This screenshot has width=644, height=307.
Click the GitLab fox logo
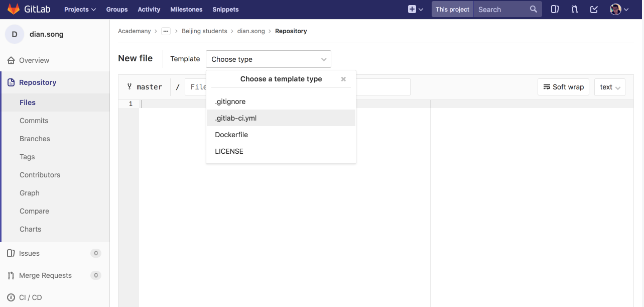[x=14, y=9]
